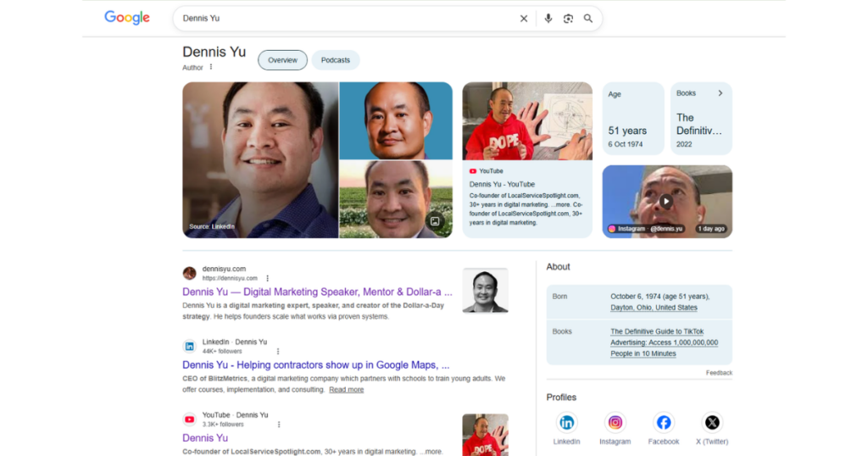This screenshot has width=868, height=456.
Task: Open the X (Twitter) profile icon
Action: click(712, 423)
